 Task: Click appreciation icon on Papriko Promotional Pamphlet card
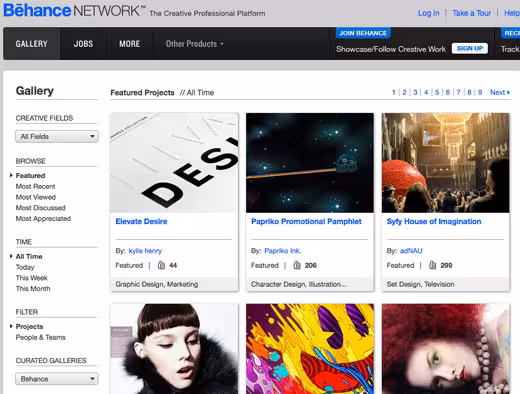coord(297,265)
